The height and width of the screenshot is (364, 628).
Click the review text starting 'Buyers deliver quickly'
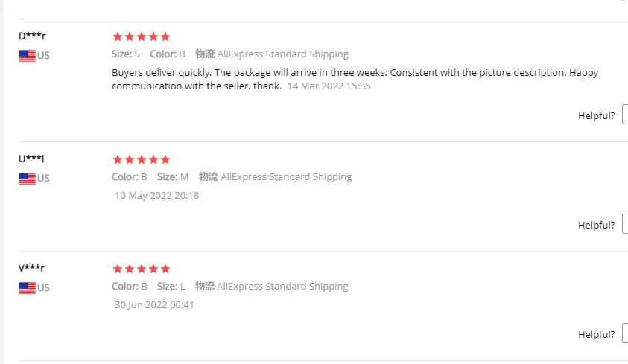pyautogui.click(x=355, y=79)
